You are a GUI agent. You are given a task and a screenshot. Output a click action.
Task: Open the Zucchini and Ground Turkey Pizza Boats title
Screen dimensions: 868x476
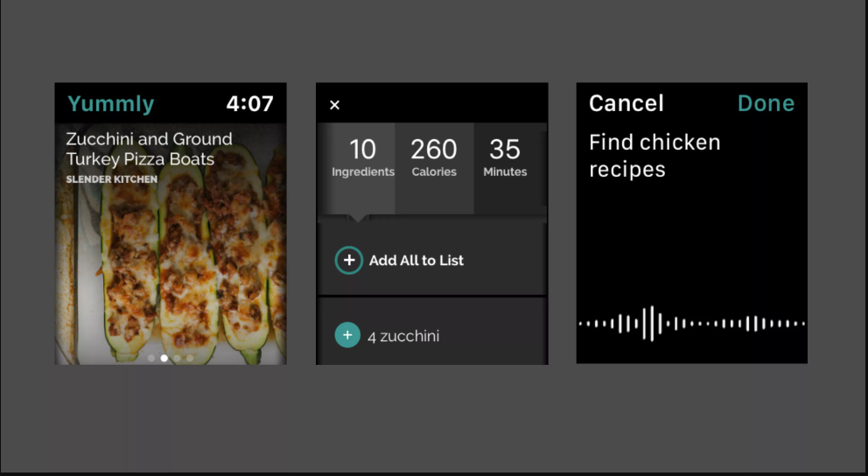[x=149, y=149]
